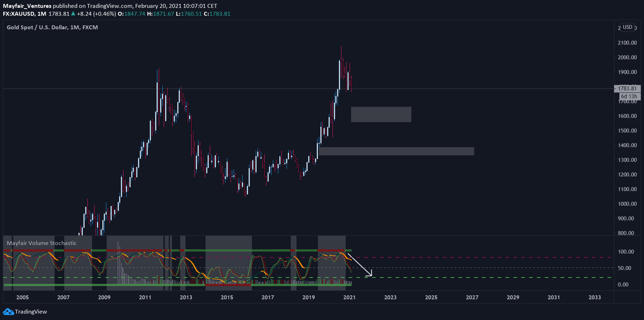
Task: Click the 2019 time axis label
Action: tap(309, 297)
